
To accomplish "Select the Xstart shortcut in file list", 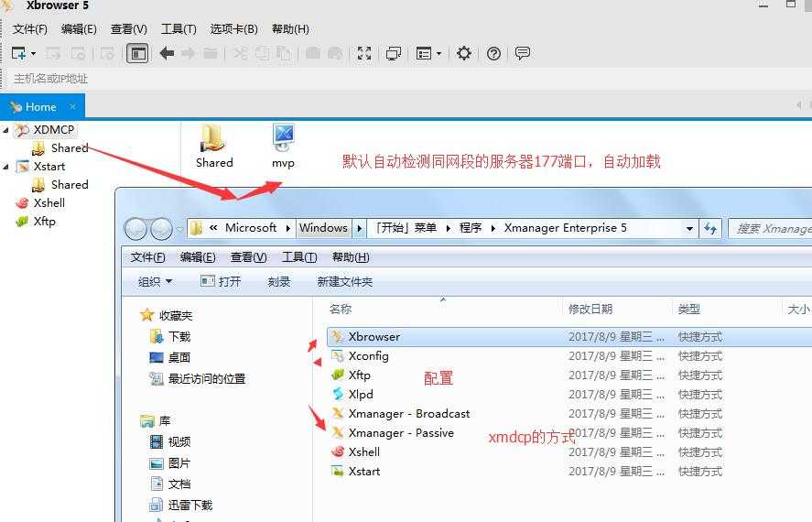I will [x=364, y=471].
